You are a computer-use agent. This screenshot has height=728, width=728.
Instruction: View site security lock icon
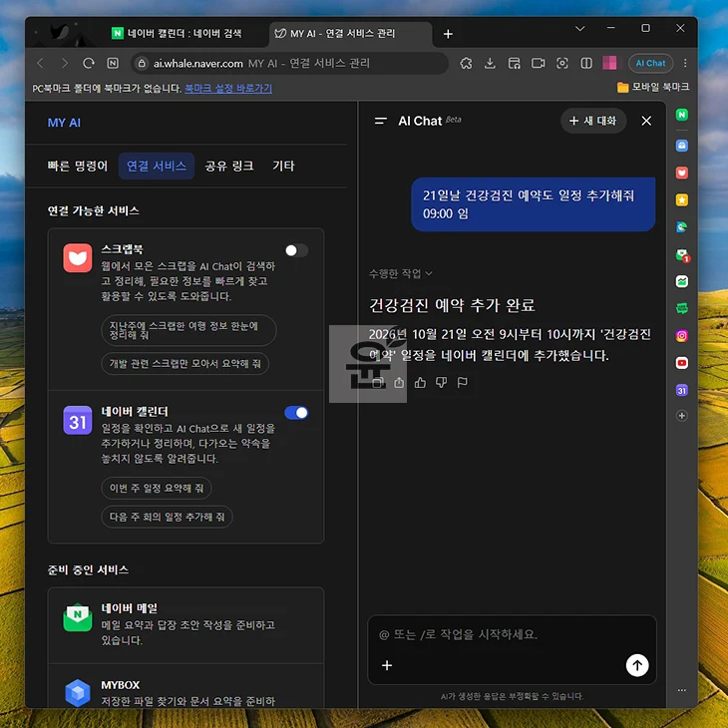point(142,63)
